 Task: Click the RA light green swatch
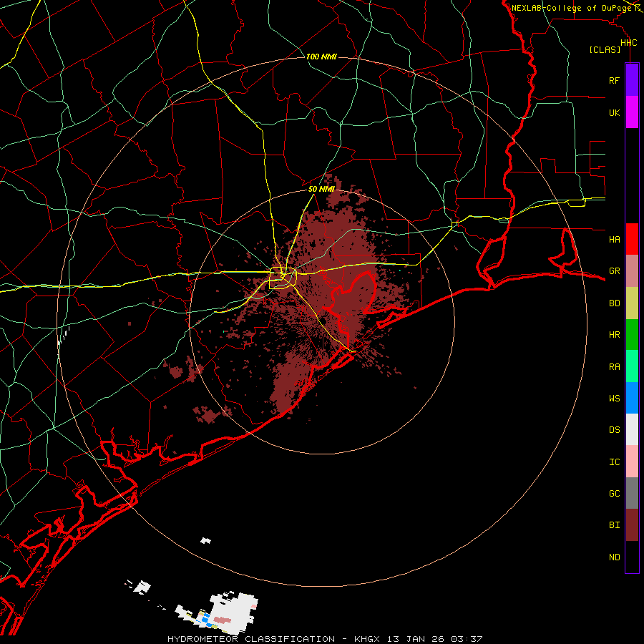coord(632,366)
